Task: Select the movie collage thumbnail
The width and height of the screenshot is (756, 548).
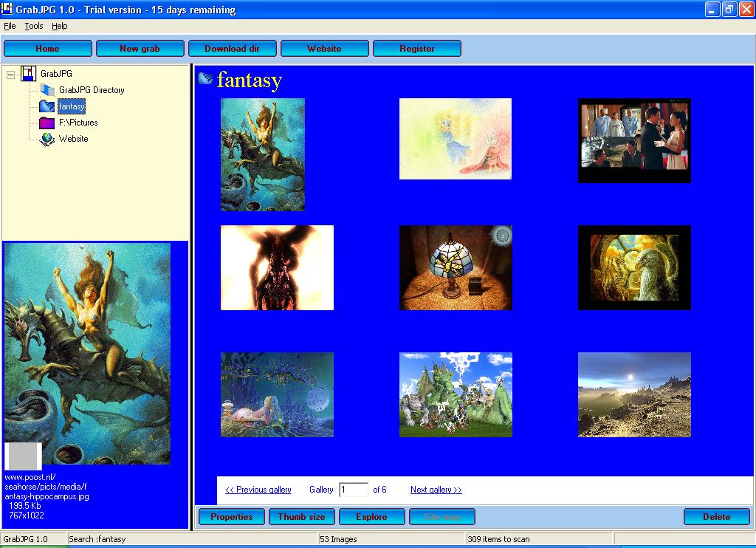Action: (634, 140)
